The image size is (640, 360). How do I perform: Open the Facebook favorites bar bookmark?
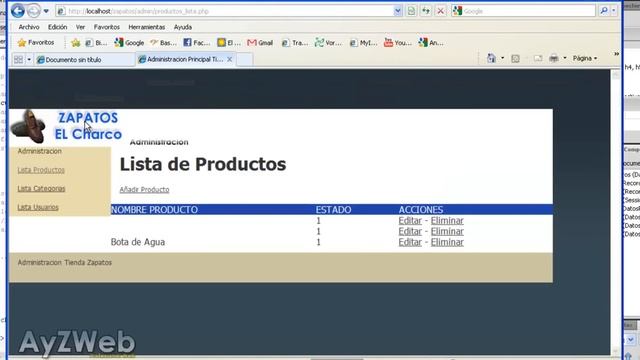[x=196, y=42]
